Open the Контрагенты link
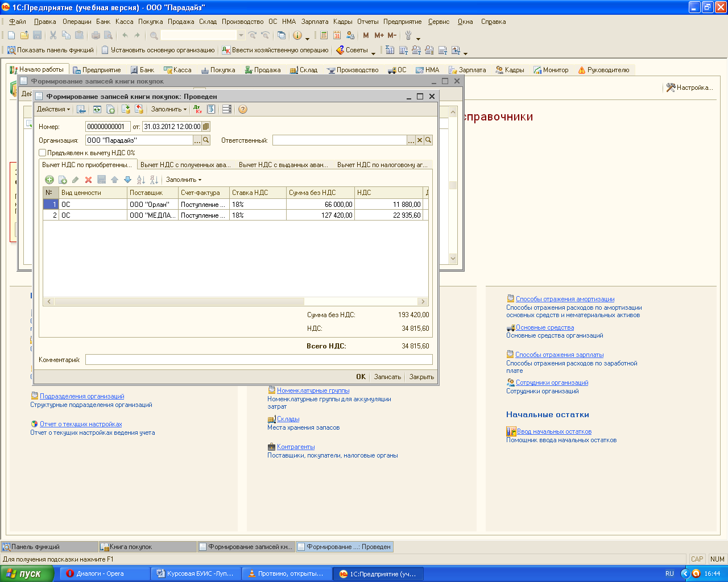This screenshot has height=582, width=728. 296,447
